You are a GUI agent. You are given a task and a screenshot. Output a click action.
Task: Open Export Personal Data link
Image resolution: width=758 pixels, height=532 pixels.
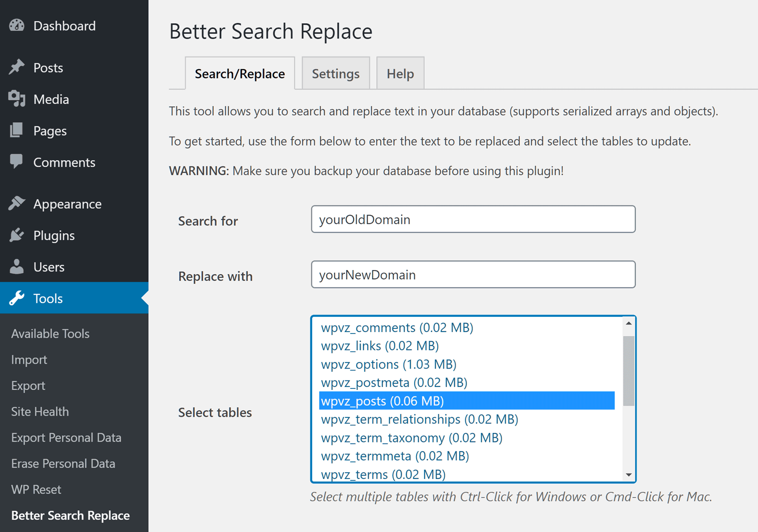[66, 438]
